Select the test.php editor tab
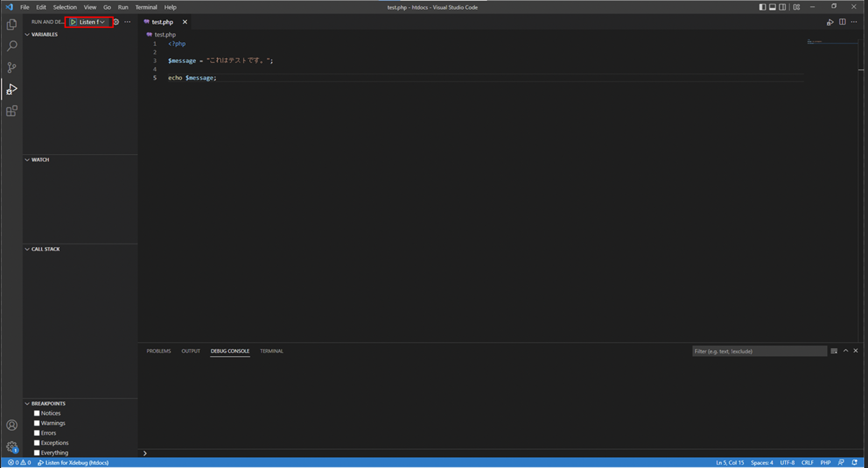This screenshot has height=468, width=868. [x=162, y=22]
